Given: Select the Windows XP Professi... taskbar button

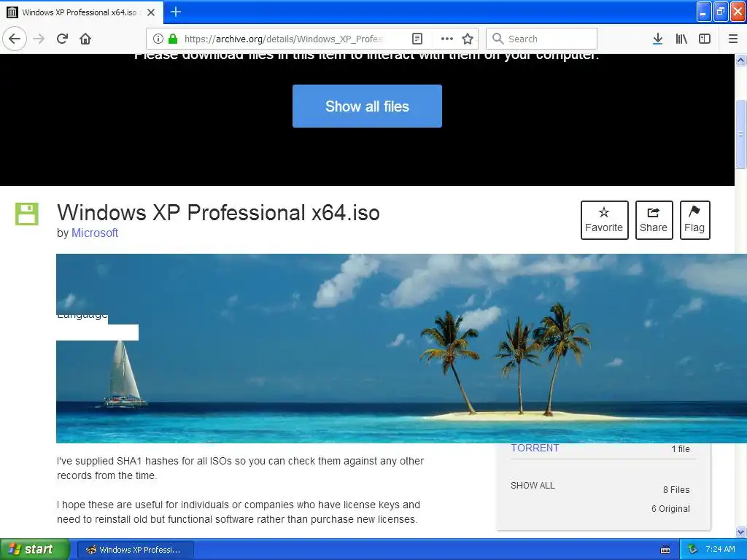Looking at the screenshot, I should tap(135, 550).
